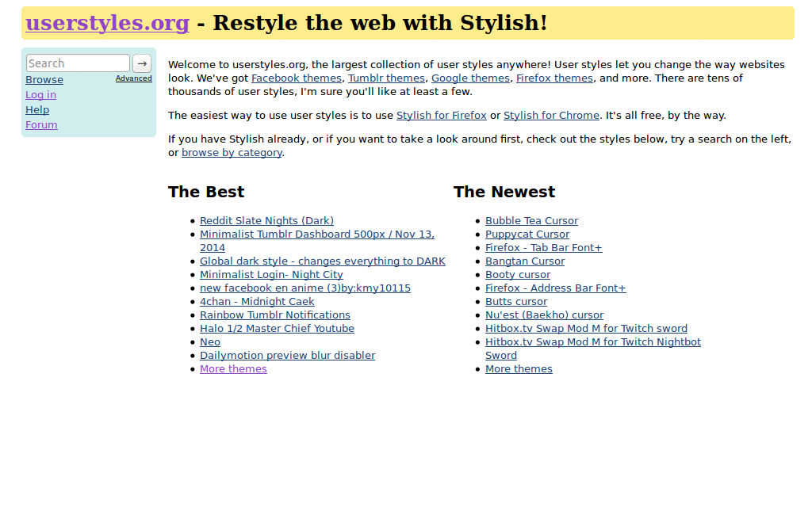
Task: Visit the Forum sidebar link
Action: pyautogui.click(x=41, y=124)
